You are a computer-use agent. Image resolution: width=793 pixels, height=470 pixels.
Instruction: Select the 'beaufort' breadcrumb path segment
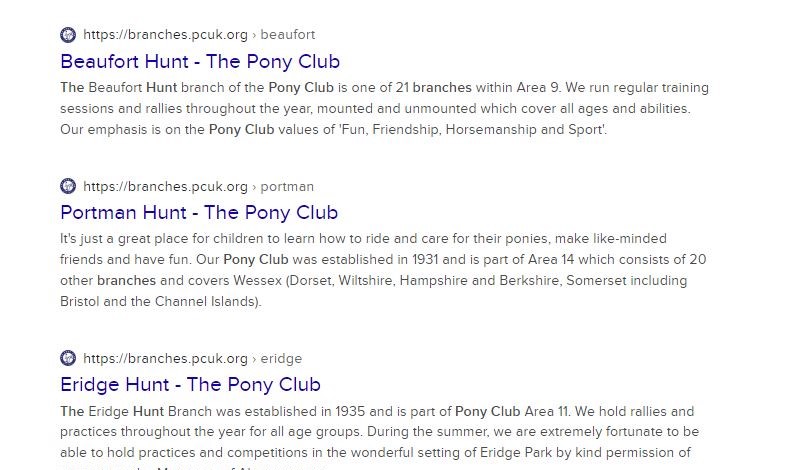tap(287, 35)
